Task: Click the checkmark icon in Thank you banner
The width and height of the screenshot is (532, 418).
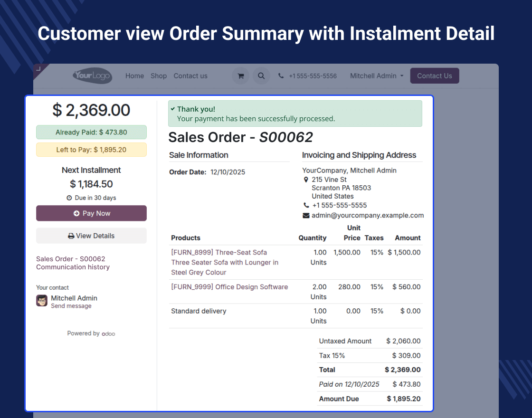Action: point(173,109)
